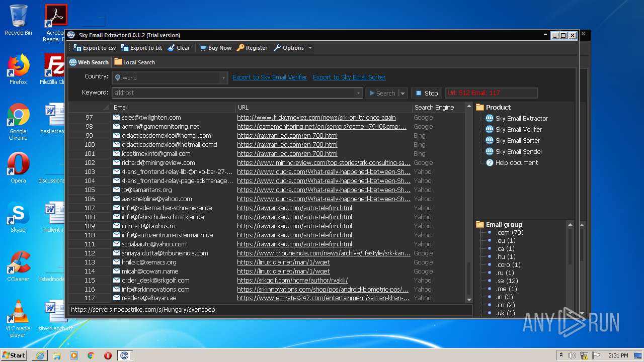Select email row jo@samaritans.org
The height and width of the screenshot is (362, 644).
(x=147, y=190)
